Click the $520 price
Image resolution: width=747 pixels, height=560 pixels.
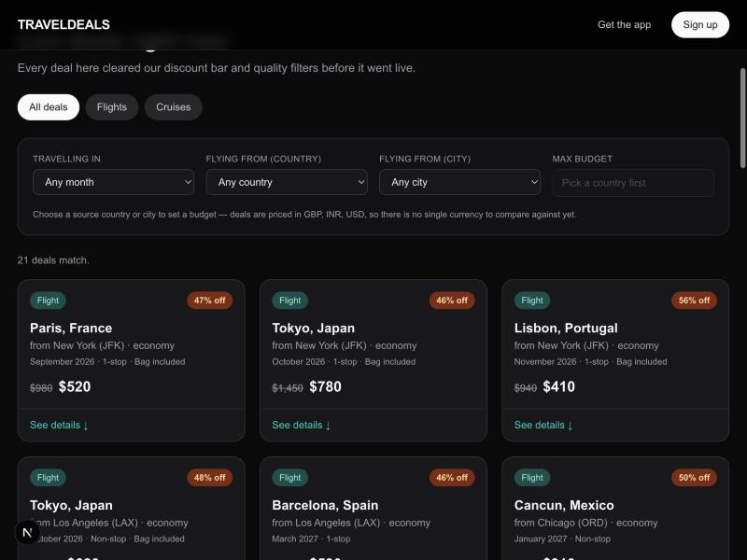75,386
